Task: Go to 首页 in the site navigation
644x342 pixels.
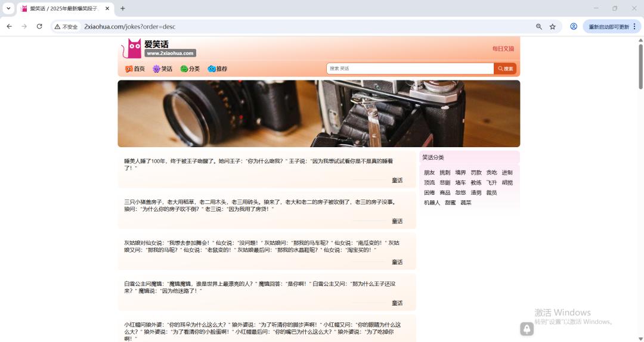Action: [x=135, y=69]
